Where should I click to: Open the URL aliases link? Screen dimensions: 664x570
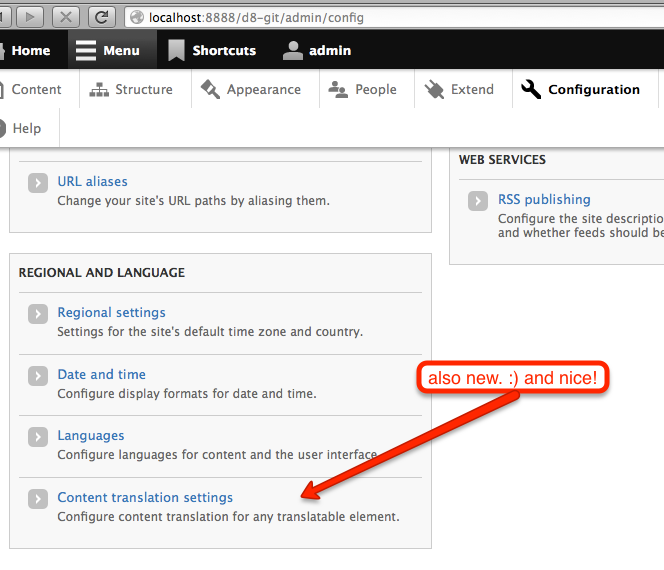tap(92, 181)
